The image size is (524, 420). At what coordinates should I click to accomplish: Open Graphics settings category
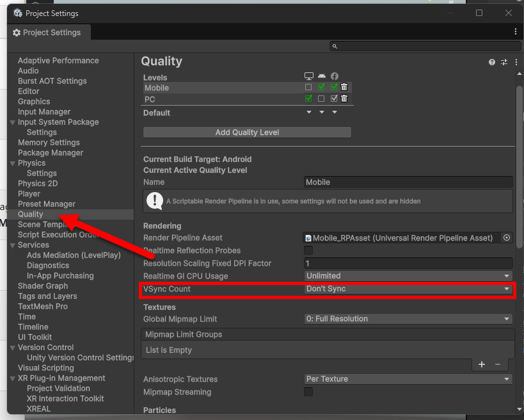(x=34, y=102)
